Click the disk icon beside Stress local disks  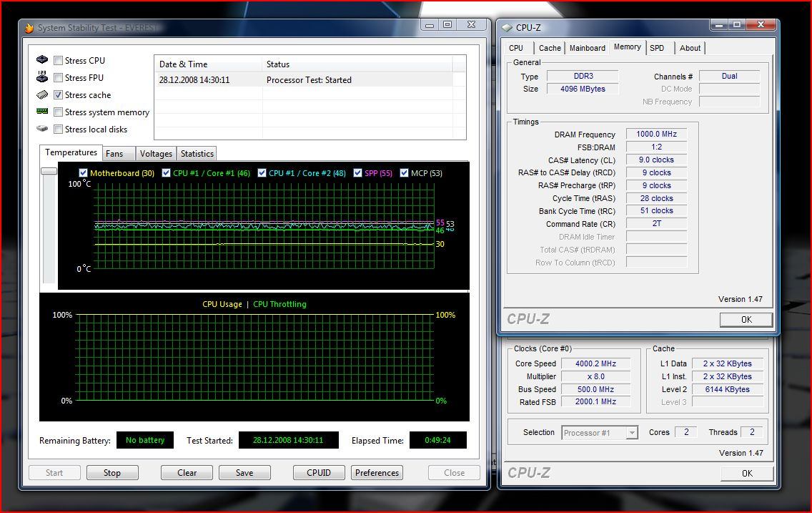point(42,129)
